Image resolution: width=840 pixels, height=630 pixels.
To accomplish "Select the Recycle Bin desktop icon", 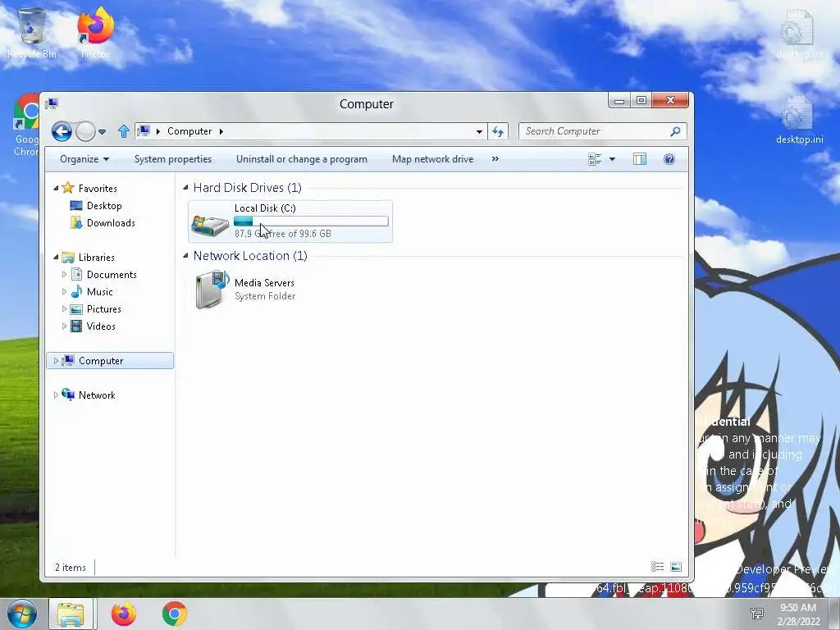I will click(32, 32).
